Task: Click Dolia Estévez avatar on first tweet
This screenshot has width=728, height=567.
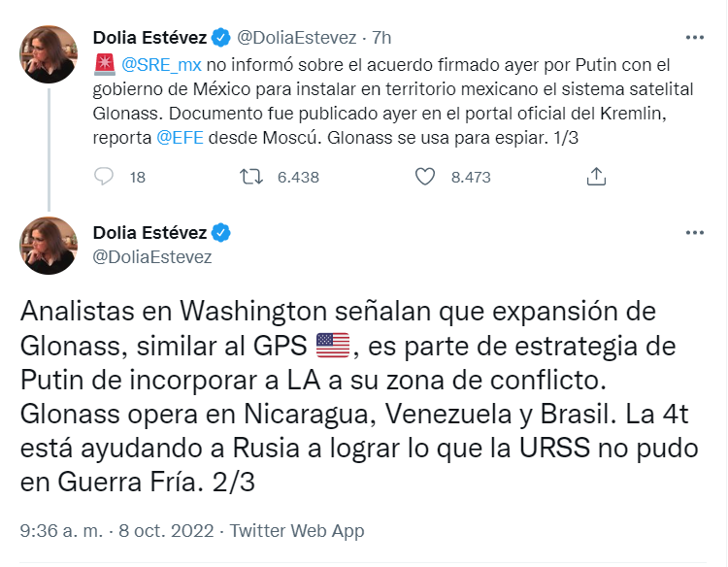Action: [48, 54]
